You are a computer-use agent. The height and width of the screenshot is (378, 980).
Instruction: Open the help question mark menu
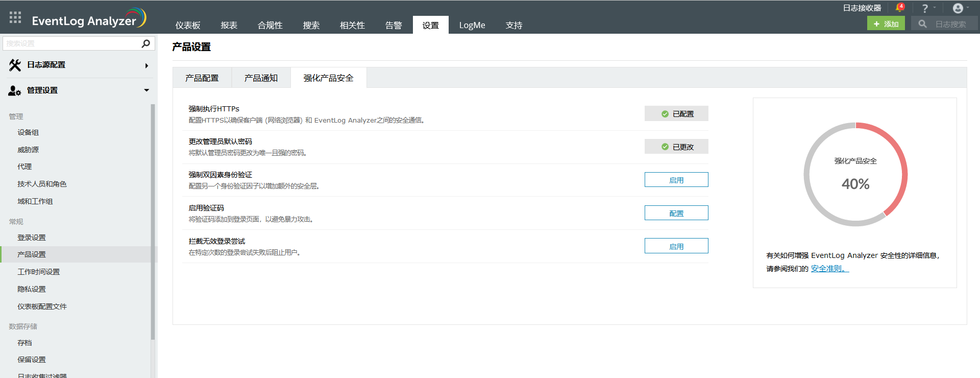pyautogui.click(x=925, y=8)
